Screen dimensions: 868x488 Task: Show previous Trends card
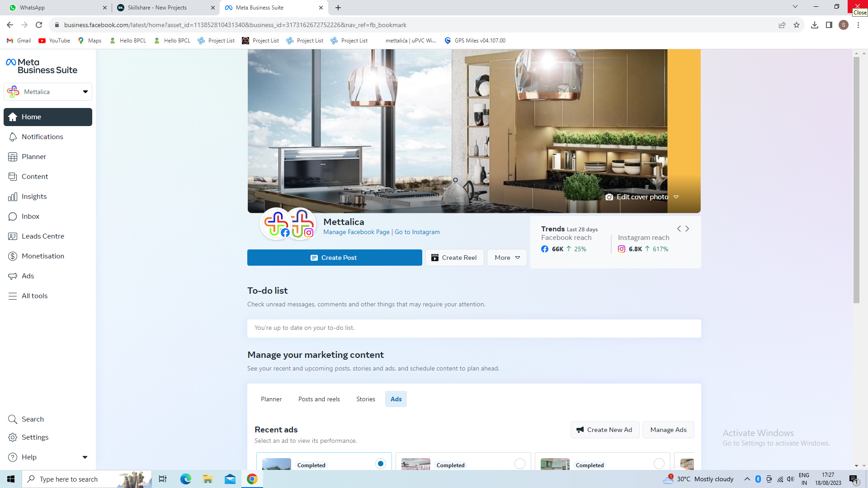[679, 229]
